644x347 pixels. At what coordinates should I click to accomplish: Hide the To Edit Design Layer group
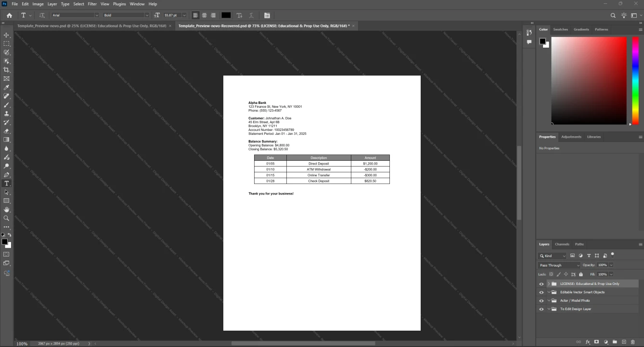tap(541, 309)
